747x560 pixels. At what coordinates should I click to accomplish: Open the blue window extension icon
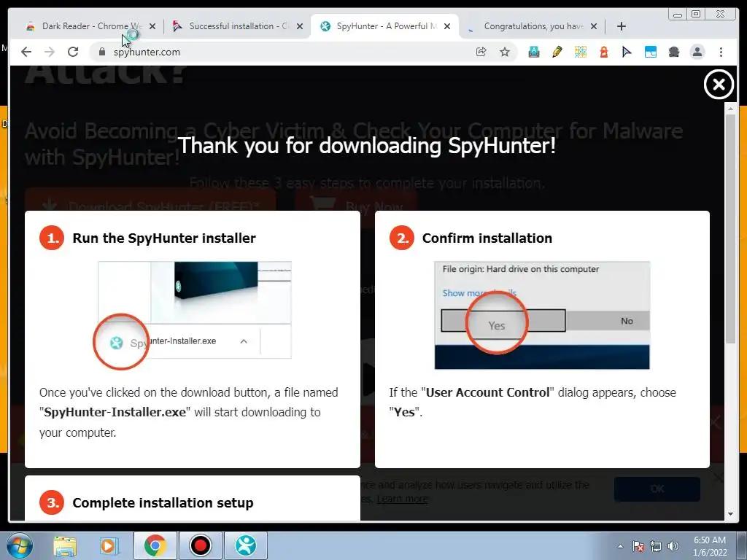coord(650,52)
